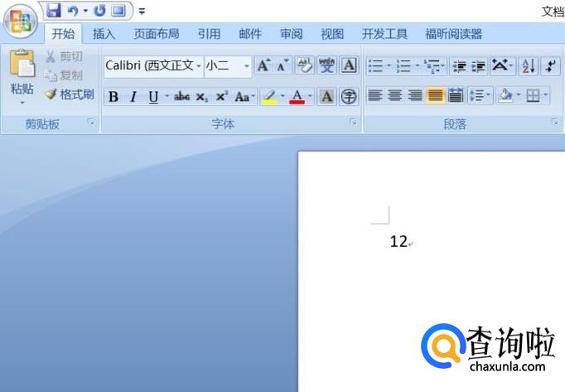Add phonetic guide with 文 icon
565x392 pixels.
coord(326,65)
